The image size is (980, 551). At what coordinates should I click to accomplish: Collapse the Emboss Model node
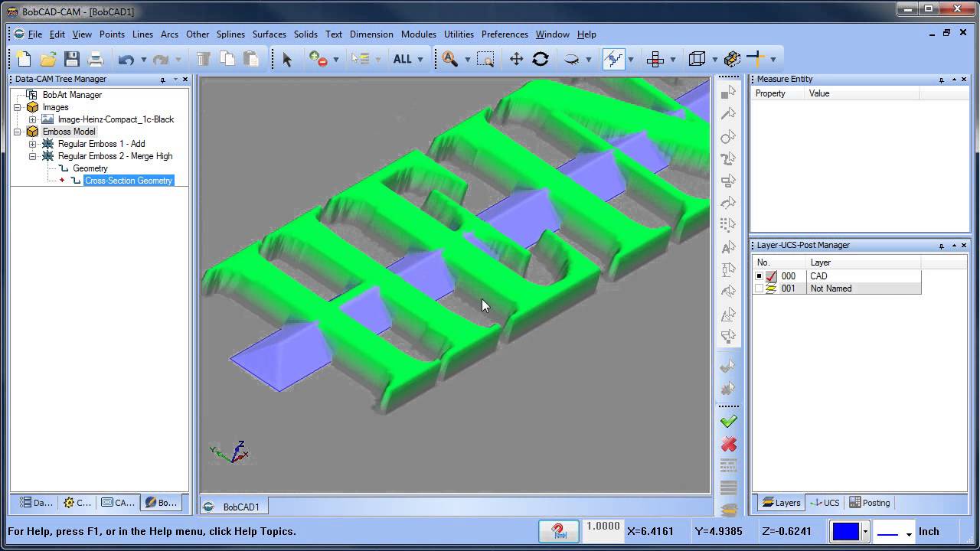click(x=17, y=132)
